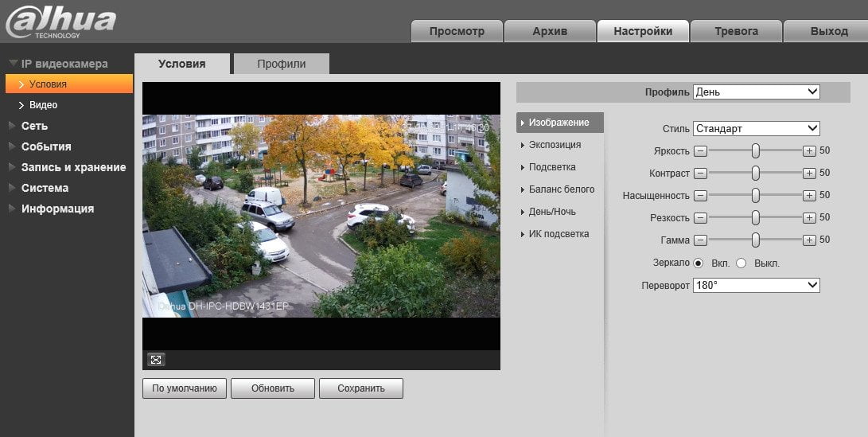868x437 pixels.
Task: Click the По умолчанию button
Action: click(x=185, y=388)
